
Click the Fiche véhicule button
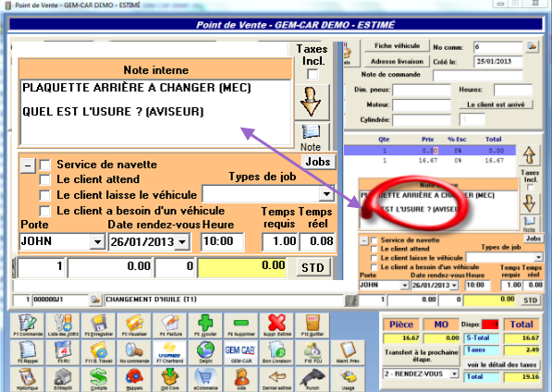[x=397, y=45]
